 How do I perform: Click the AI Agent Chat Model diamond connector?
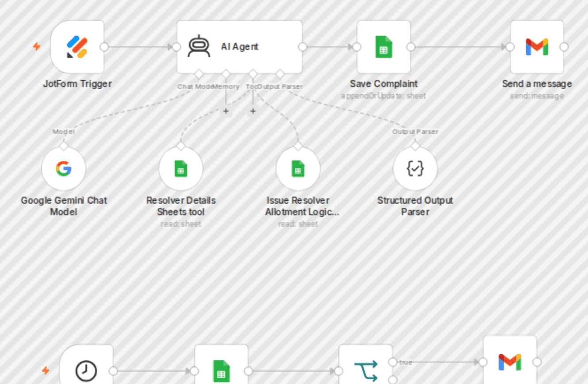pos(199,73)
